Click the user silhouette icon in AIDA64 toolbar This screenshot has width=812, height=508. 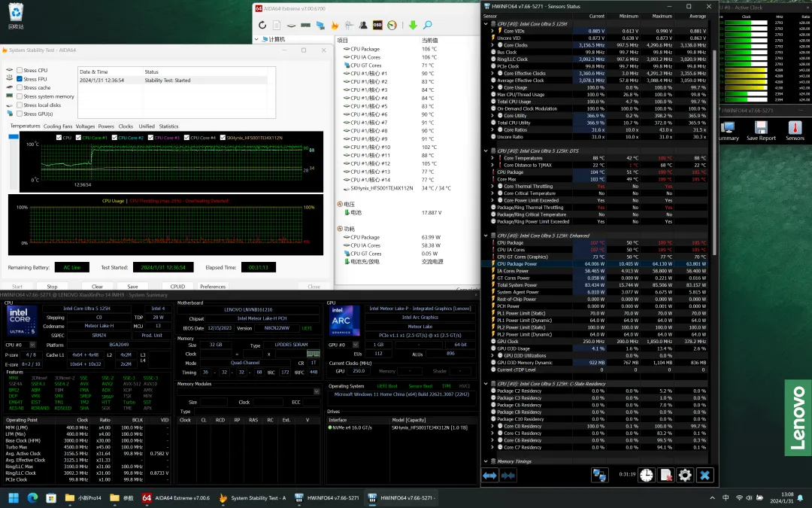tap(364, 25)
